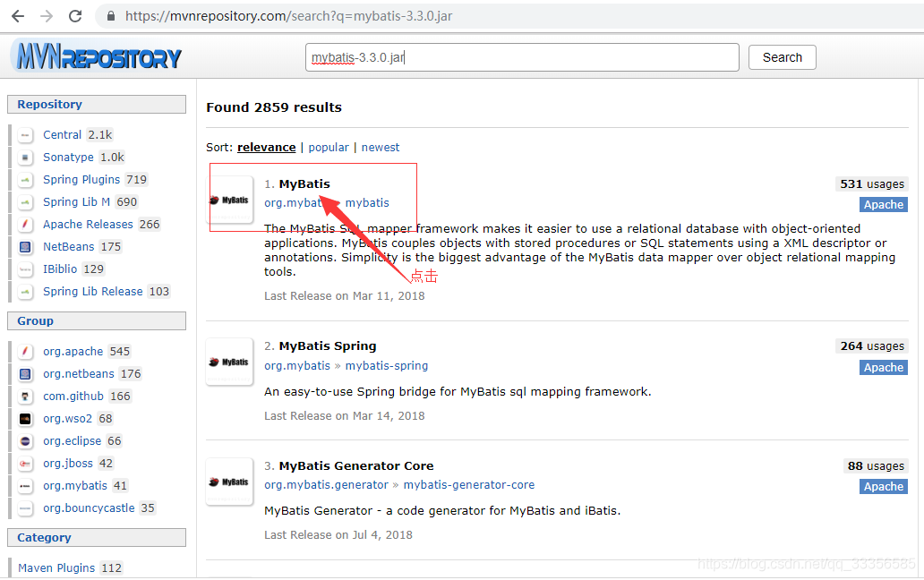Screen dimensions: 924x580
Task: Click the Central repository icon
Action: pos(25,135)
